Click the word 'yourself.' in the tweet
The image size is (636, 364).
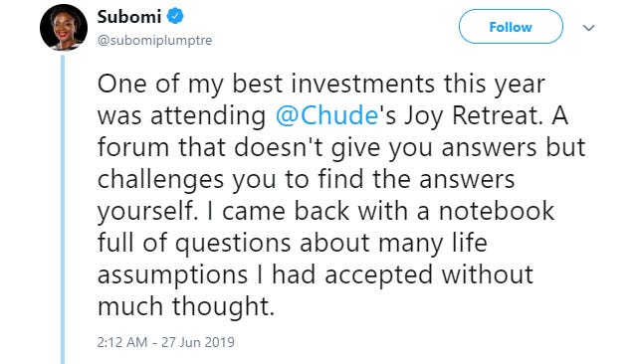click(x=148, y=212)
